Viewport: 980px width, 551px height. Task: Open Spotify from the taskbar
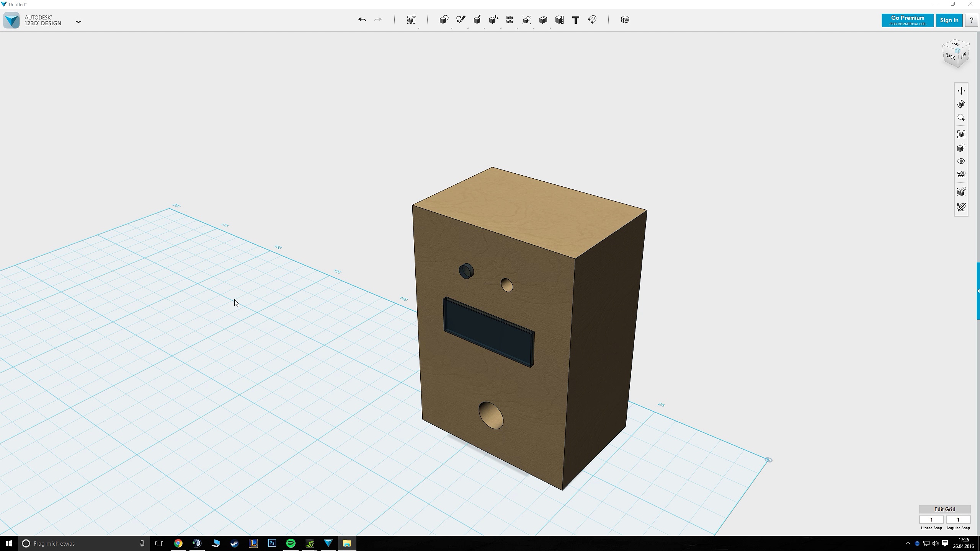(291, 543)
